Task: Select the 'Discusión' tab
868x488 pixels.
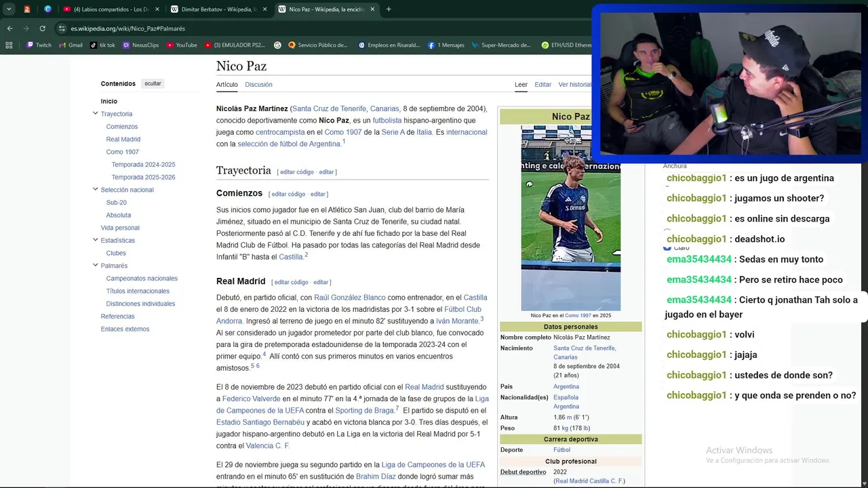Action: pyautogui.click(x=258, y=85)
